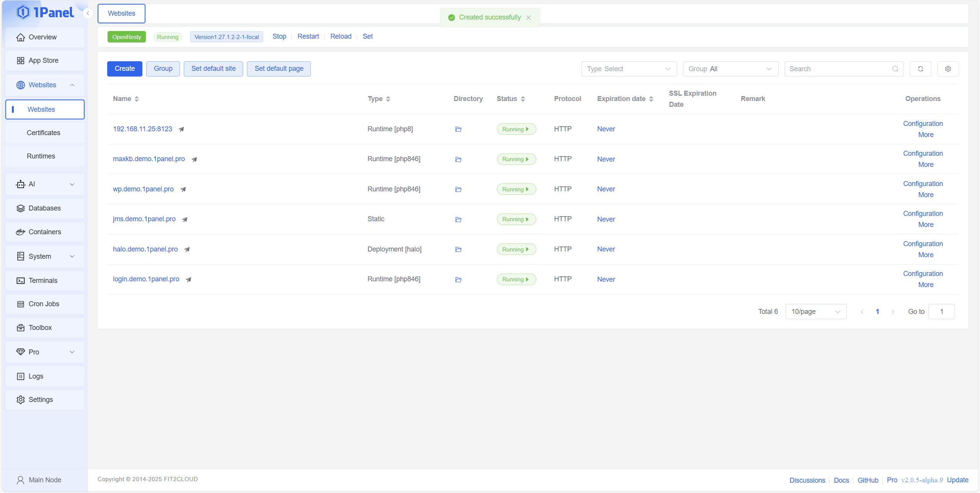Click the refresh icon next to Search
The image size is (980, 493).
(920, 69)
